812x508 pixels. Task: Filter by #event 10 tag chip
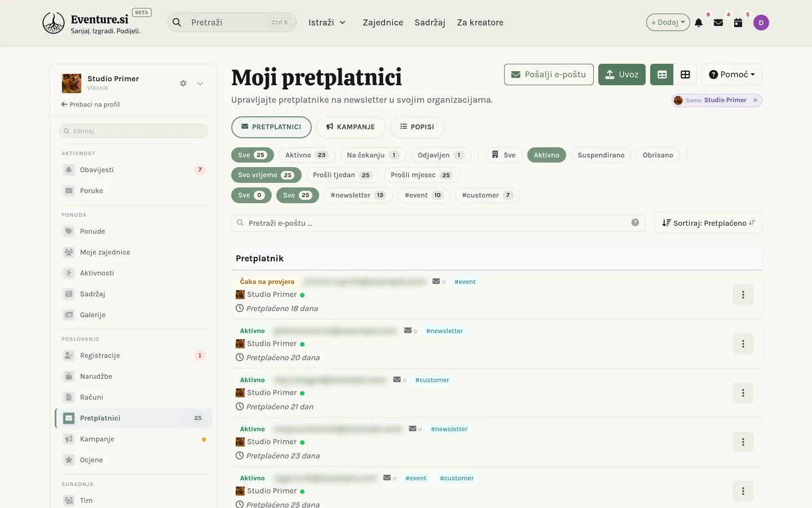[x=424, y=195]
